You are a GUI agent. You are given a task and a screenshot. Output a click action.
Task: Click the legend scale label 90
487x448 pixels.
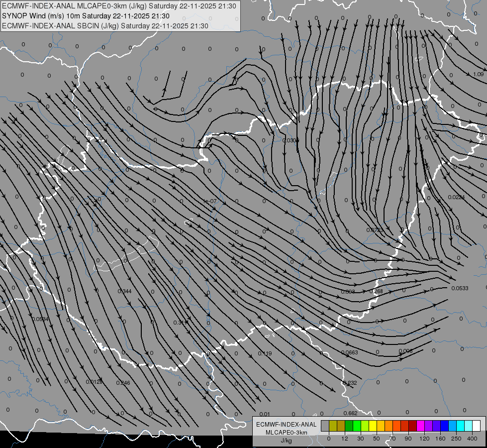point(408,439)
